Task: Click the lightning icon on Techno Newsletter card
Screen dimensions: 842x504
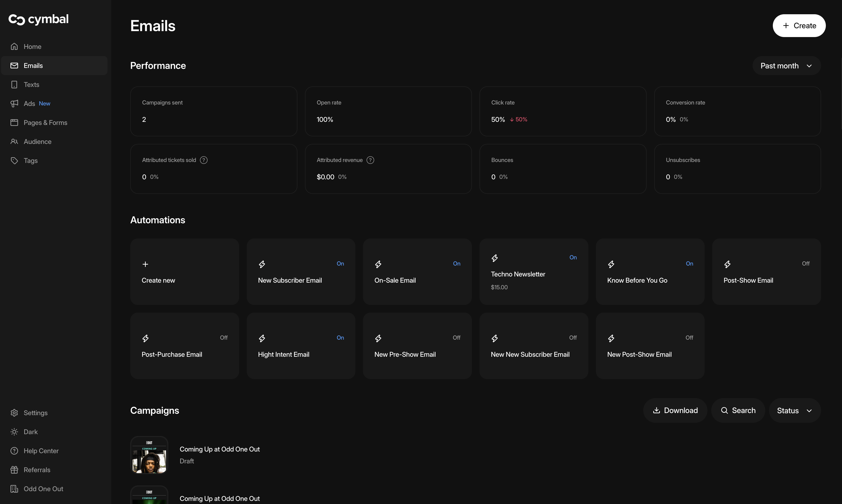Action: [x=495, y=258]
